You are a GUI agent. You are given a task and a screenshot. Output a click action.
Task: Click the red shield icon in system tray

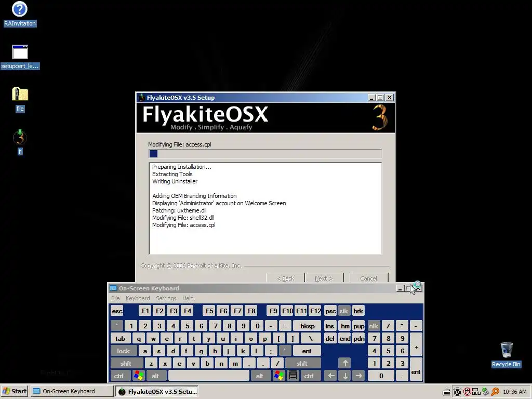pyautogui.click(x=467, y=392)
